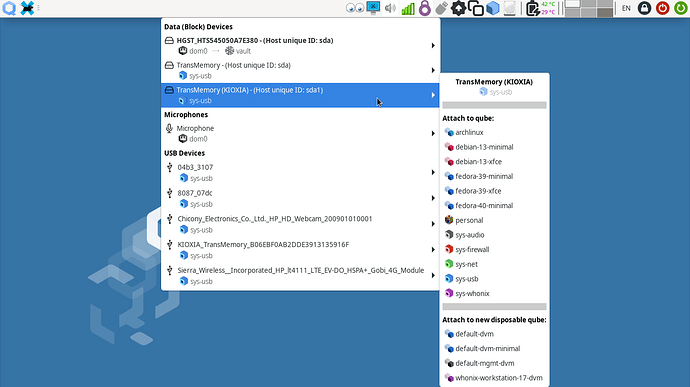This screenshot has height=387, width=690.
Task: Open the network signal bars icon
Action: pyautogui.click(x=408, y=8)
